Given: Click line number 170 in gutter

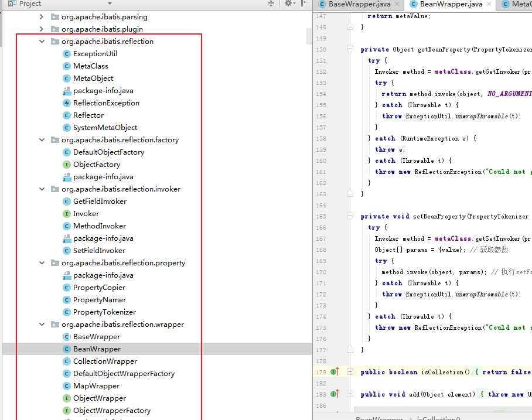Looking at the screenshot, I should click(x=321, y=272).
